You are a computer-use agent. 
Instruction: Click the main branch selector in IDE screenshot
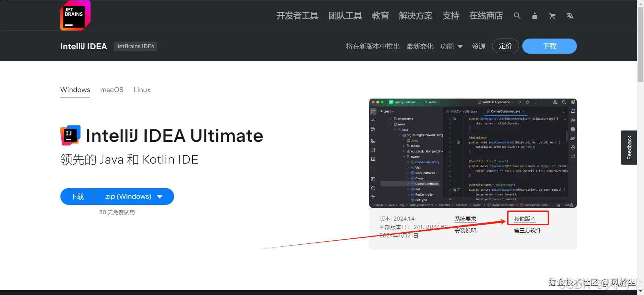click(x=432, y=102)
